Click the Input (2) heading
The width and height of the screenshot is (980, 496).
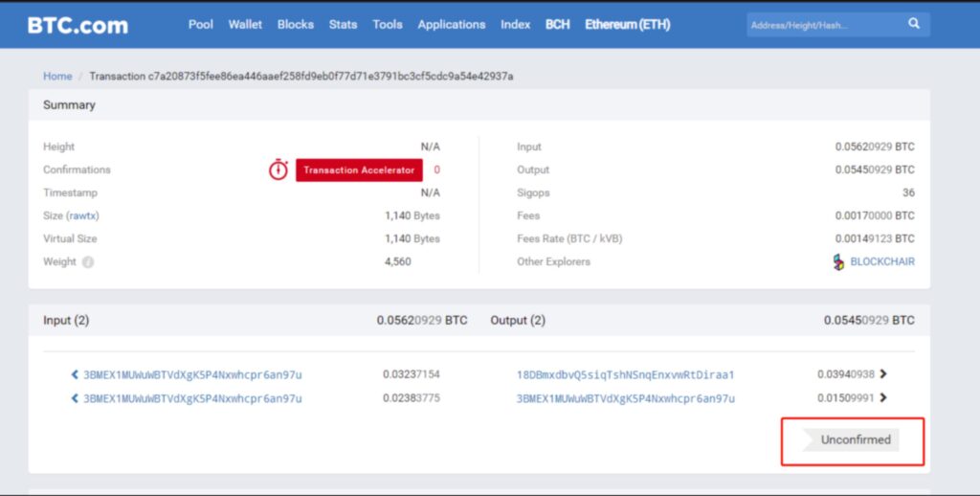pyautogui.click(x=66, y=320)
